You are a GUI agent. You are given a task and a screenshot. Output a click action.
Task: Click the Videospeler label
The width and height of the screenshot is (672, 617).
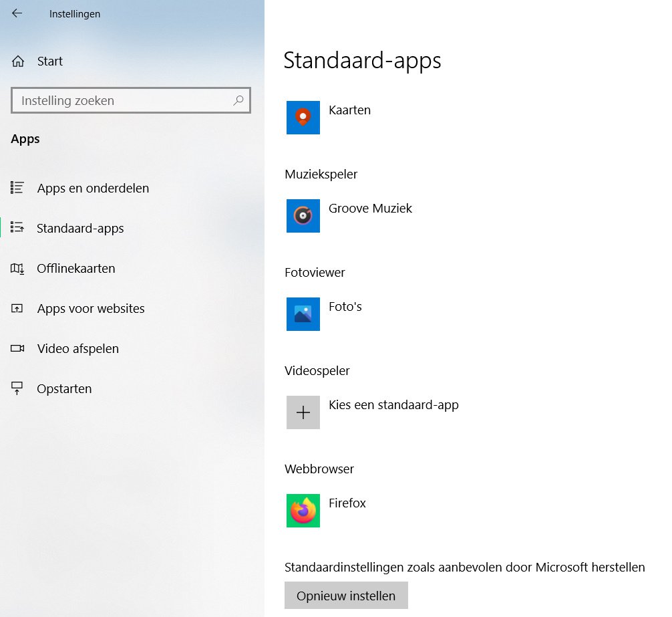[317, 371]
